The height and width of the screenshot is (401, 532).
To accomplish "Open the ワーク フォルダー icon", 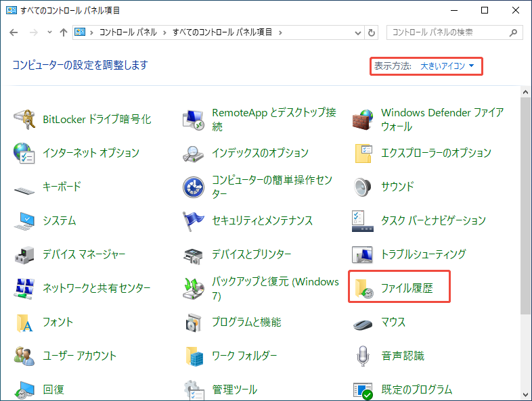I will (x=194, y=356).
